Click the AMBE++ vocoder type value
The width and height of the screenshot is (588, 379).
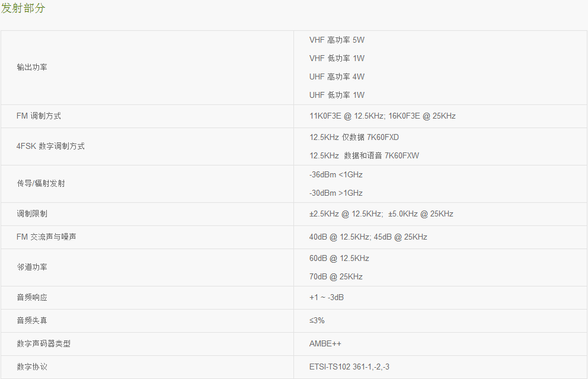click(x=325, y=344)
